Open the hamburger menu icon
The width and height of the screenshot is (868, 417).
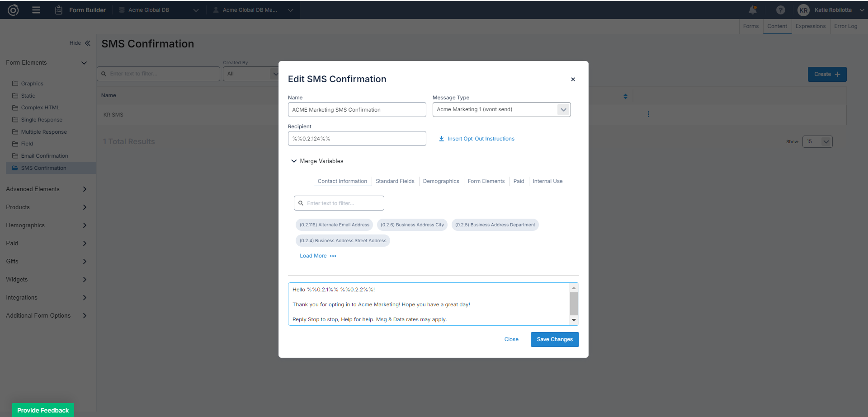36,10
